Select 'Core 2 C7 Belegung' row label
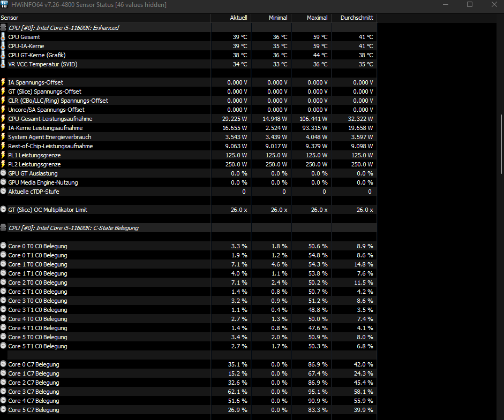Viewport: 504px width, 420px height. click(34, 383)
